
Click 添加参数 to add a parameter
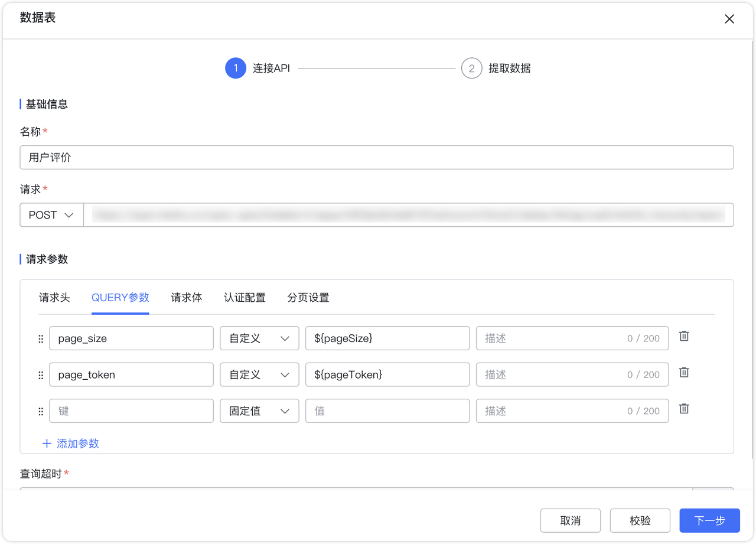tap(71, 444)
